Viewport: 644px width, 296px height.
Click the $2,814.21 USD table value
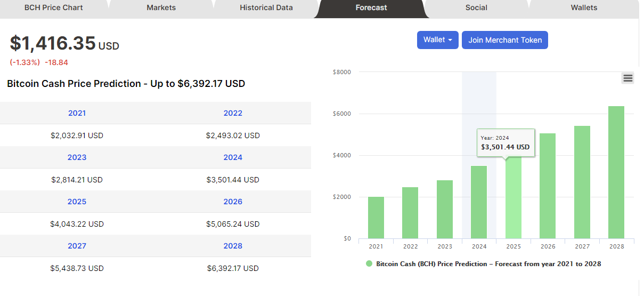pyautogui.click(x=77, y=180)
